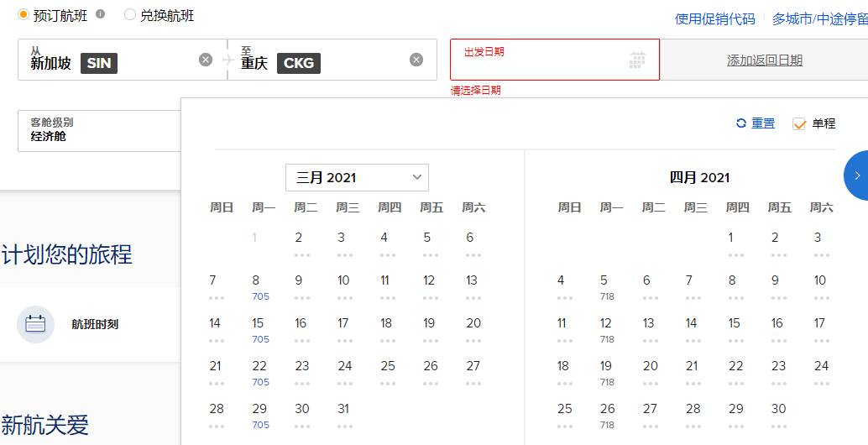Screen dimensions: 868x445
Task: Click the airplane icon between origin and destination
Action: coord(227,60)
